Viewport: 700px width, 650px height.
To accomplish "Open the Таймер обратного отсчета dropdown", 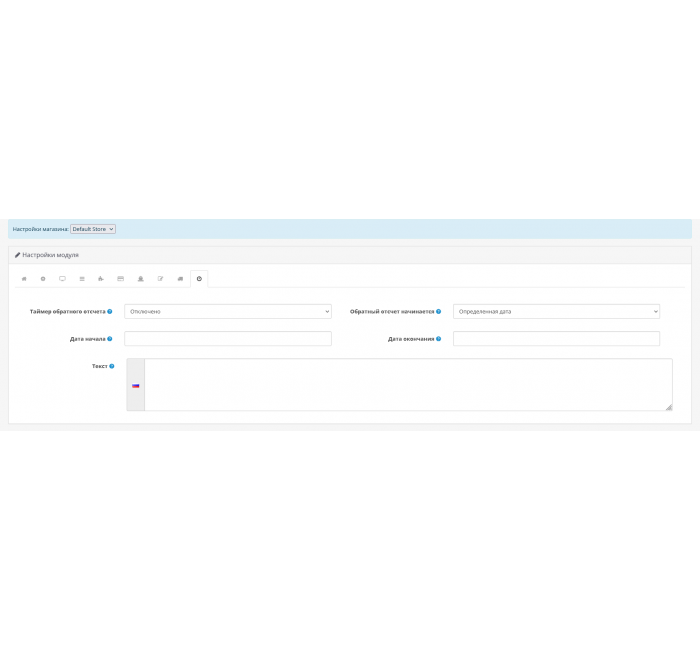I will point(228,312).
